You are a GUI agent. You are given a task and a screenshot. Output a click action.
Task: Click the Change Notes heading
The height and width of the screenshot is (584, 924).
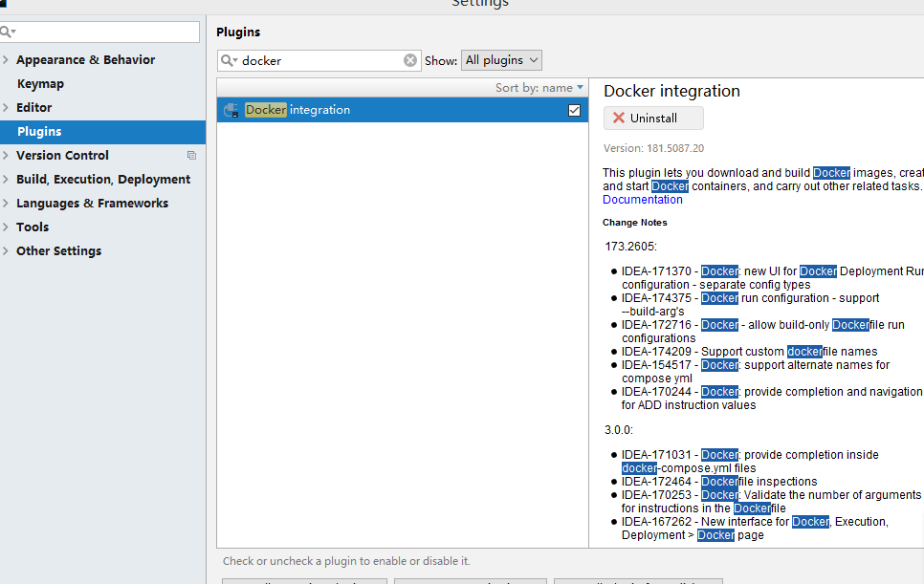[635, 223]
